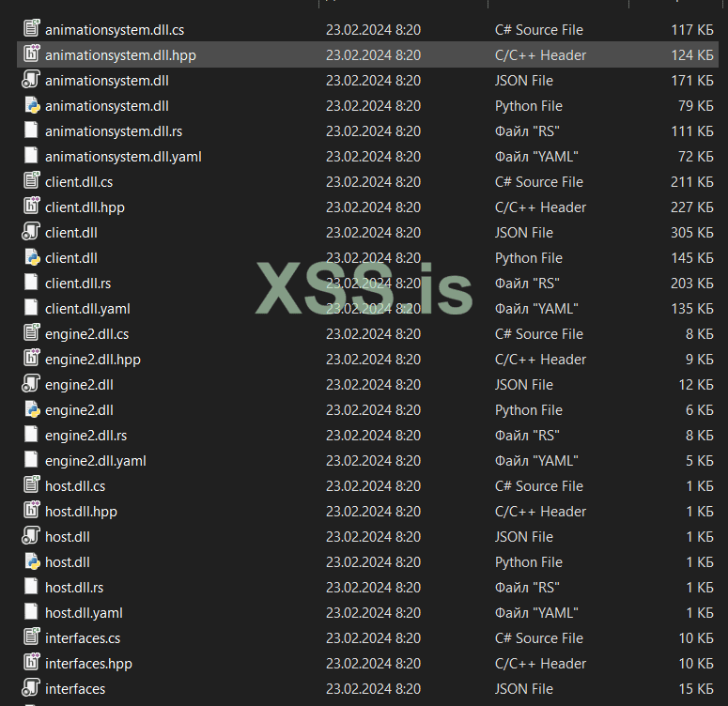Click the header icon next to client.dll.hpp
Image resolution: width=728 pixels, height=706 pixels.
pos(32,207)
